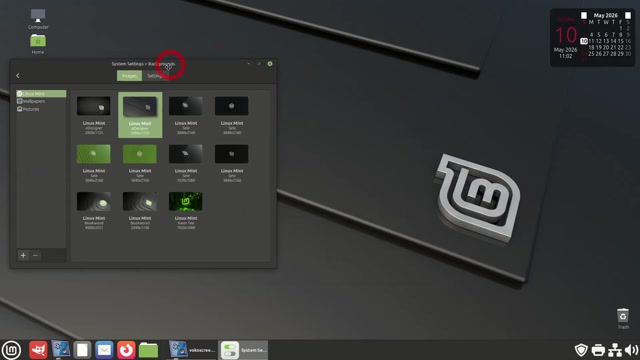This screenshot has width=640, height=360.
Task: Open the white document text editor launcher
Action: (82, 350)
